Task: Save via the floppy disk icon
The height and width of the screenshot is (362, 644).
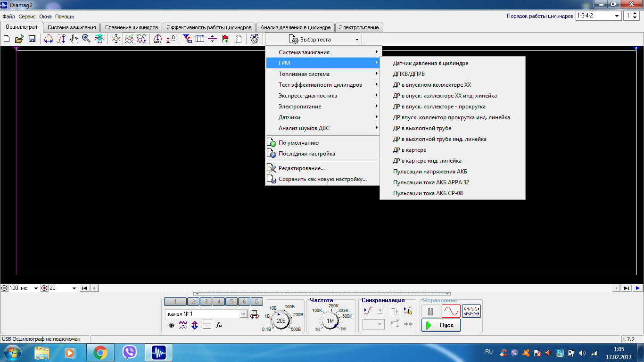Action: [32, 39]
